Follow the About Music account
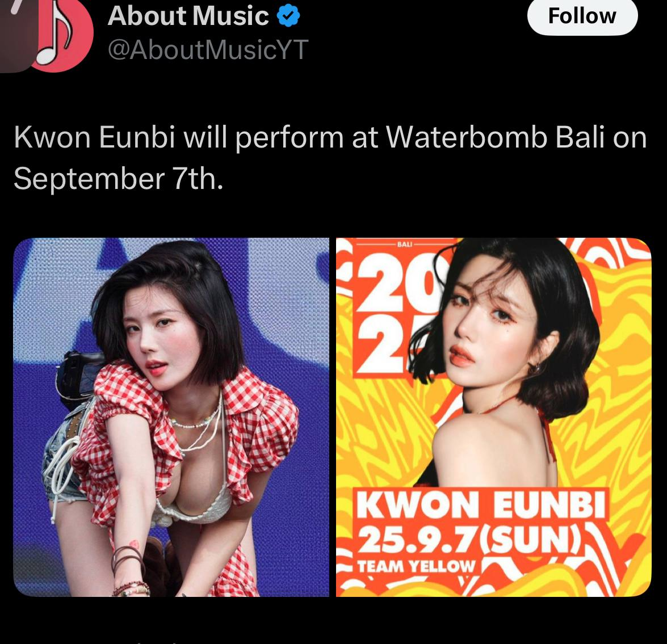 pos(582,16)
